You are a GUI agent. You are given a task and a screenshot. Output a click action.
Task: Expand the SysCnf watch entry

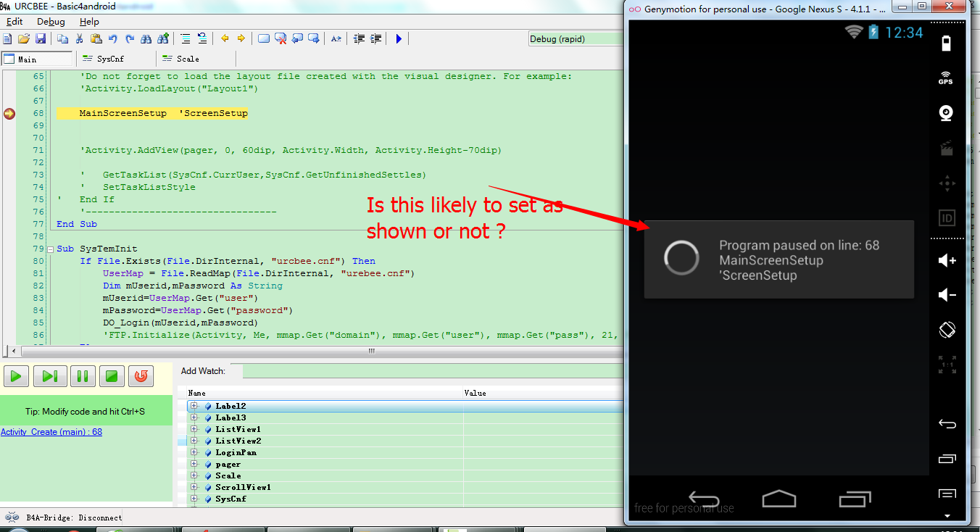(x=194, y=499)
